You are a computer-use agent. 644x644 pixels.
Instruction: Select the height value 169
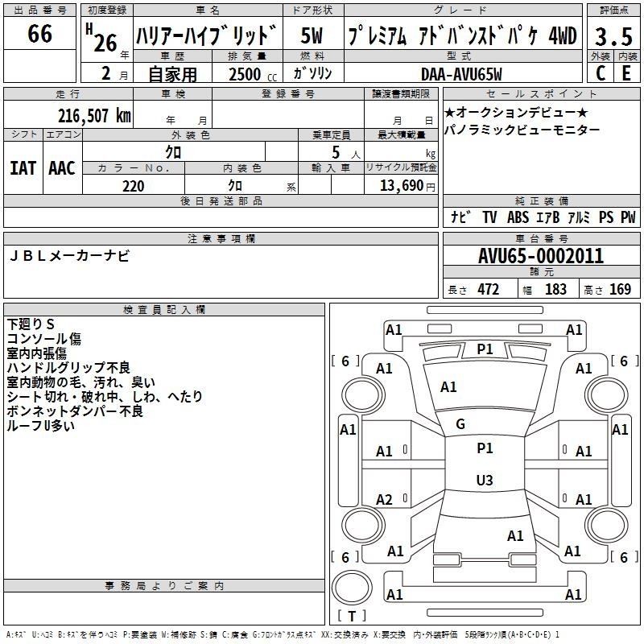[620, 290]
